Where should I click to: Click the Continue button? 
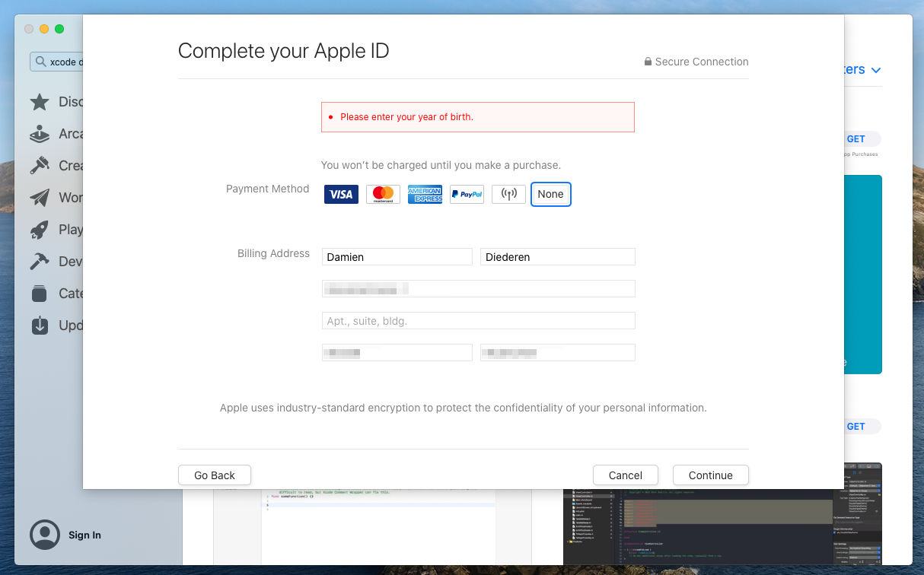pos(711,475)
